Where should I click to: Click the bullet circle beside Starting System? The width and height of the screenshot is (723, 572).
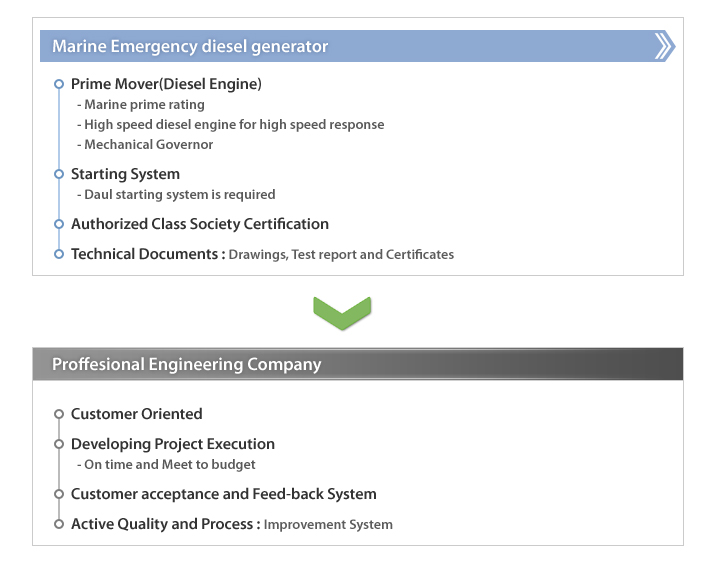tap(59, 174)
